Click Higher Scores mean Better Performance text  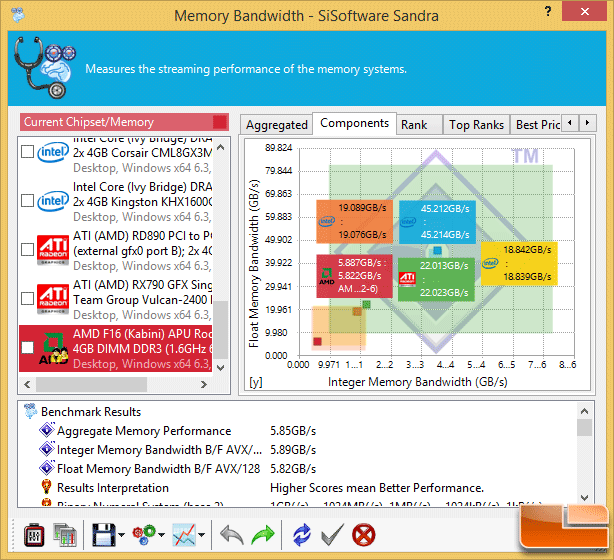tap(377, 488)
